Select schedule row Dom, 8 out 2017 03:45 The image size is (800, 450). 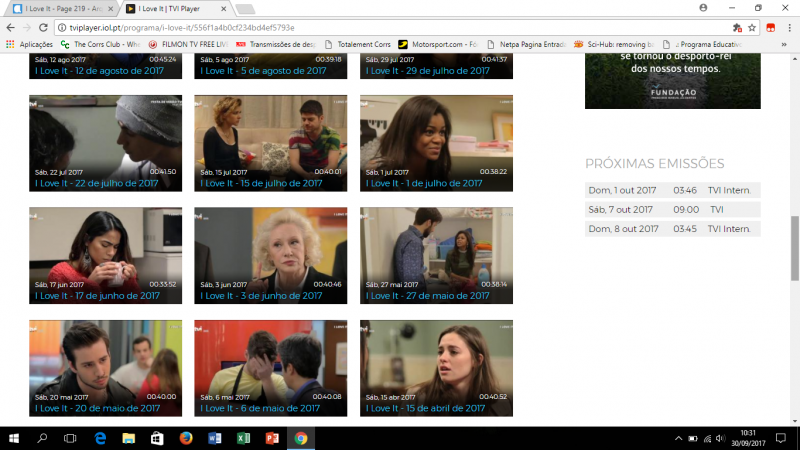672,229
